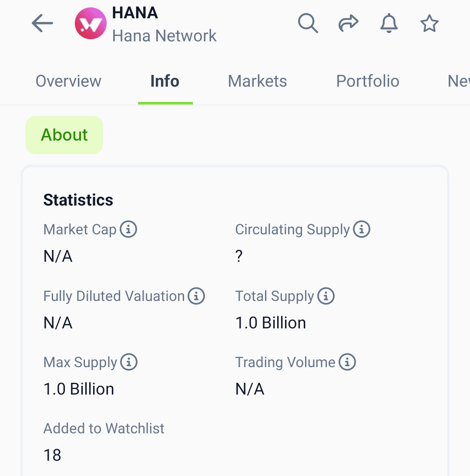Image resolution: width=470 pixels, height=476 pixels.
Task: Switch to the Overview tab
Action: [68, 81]
